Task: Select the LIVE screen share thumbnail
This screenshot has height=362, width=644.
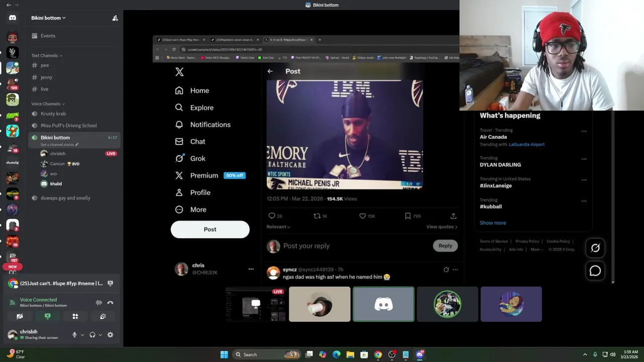Action: 256,304
